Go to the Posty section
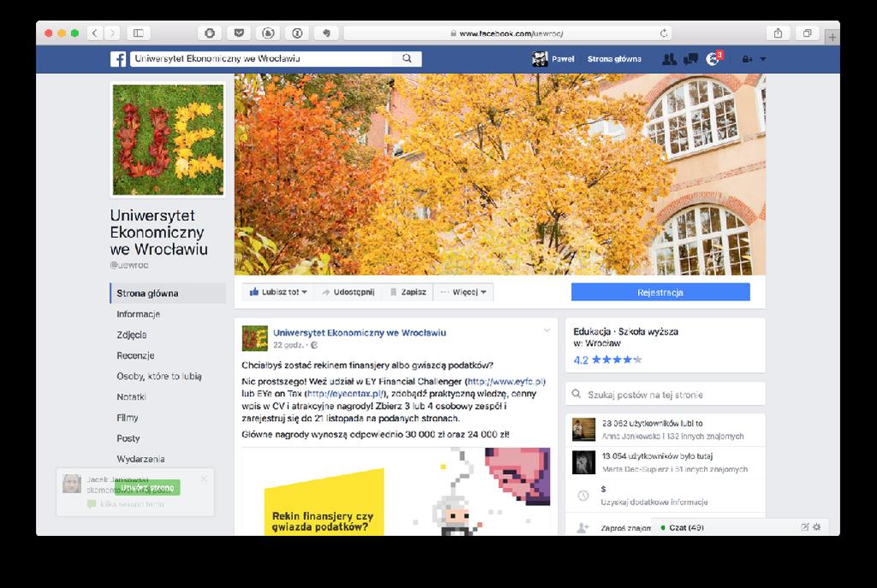This screenshot has height=588, width=877. (128, 438)
